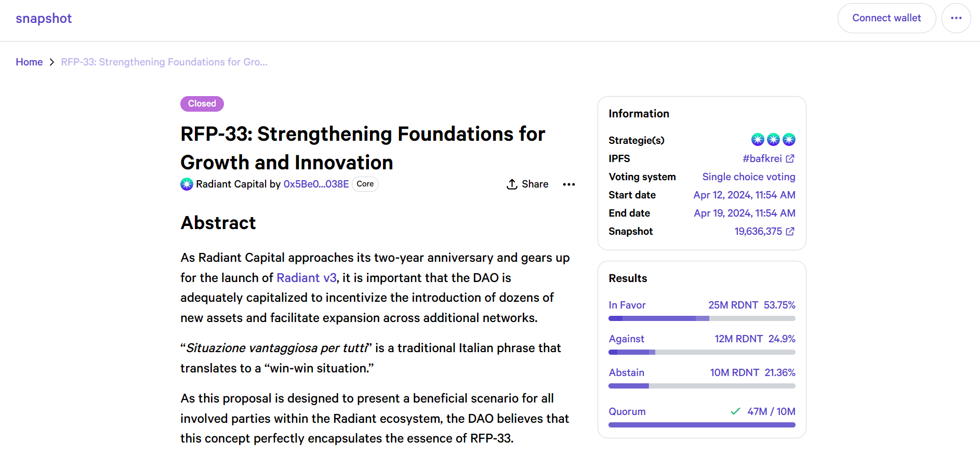This screenshot has height=455, width=980.
Task: Click the Core author badge
Action: pyautogui.click(x=365, y=184)
